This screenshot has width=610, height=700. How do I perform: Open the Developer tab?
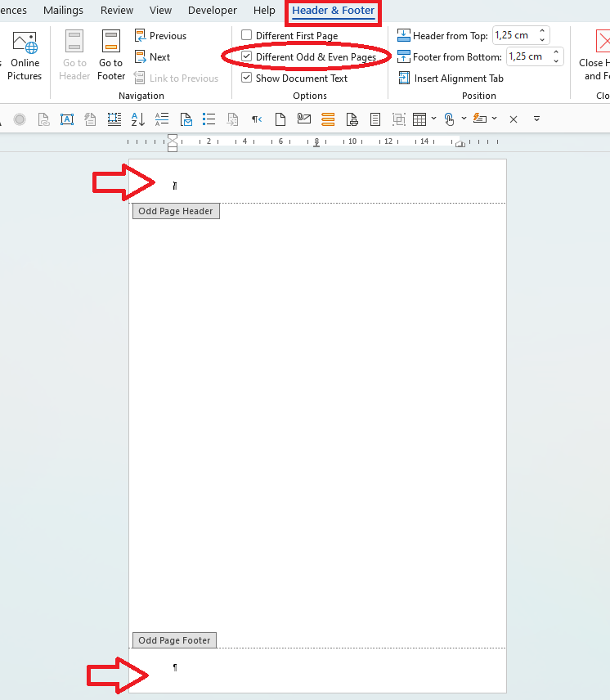[213, 11]
